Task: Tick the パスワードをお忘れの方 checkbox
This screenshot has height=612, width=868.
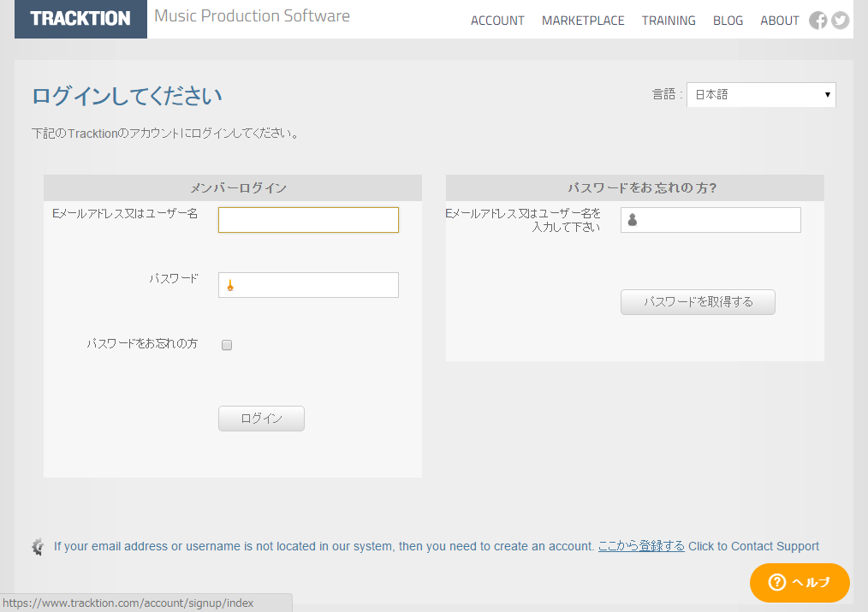Action: pyautogui.click(x=227, y=345)
